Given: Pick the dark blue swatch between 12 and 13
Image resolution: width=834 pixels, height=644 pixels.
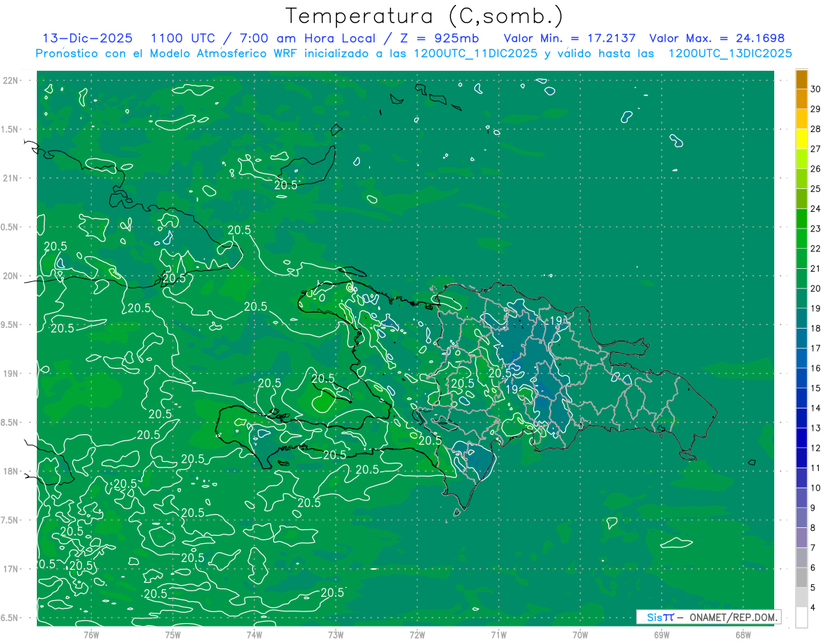Looking at the screenshot, I should (x=801, y=438).
